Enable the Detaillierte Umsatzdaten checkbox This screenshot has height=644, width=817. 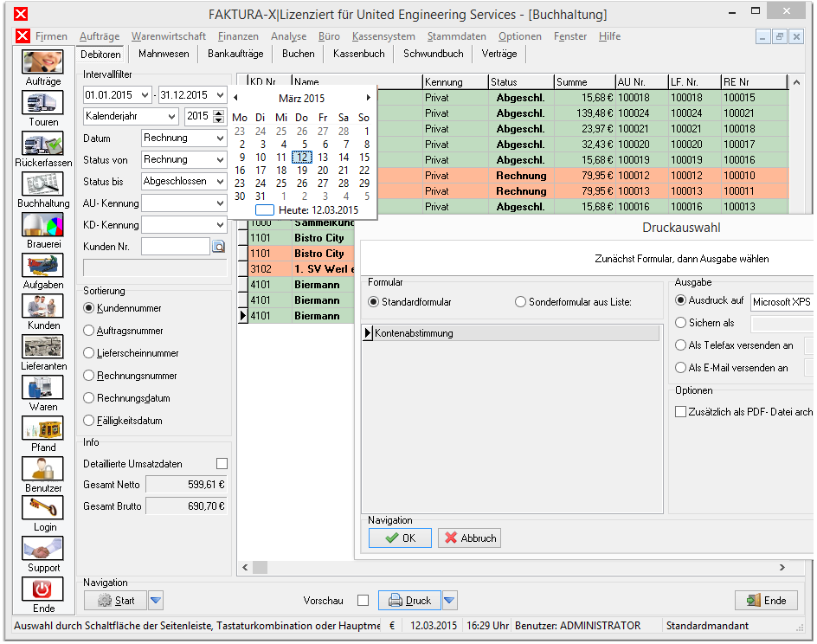pos(222,464)
